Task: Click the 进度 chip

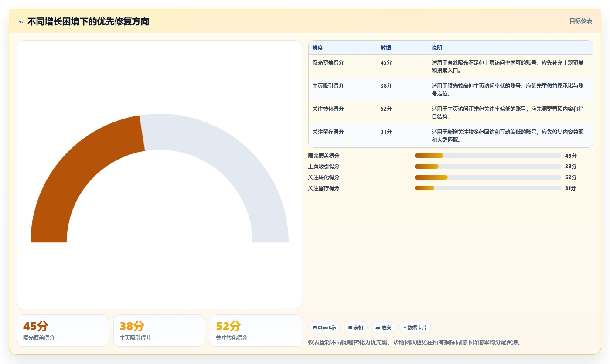Action: (x=383, y=327)
